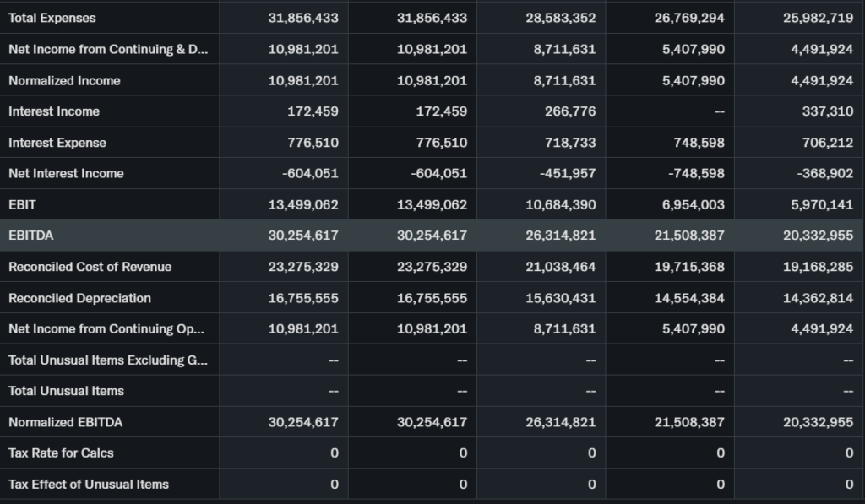Click the Reconciled Cost of Revenue label
Image resolution: width=865 pixels, height=504 pixels.
[x=90, y=267]
